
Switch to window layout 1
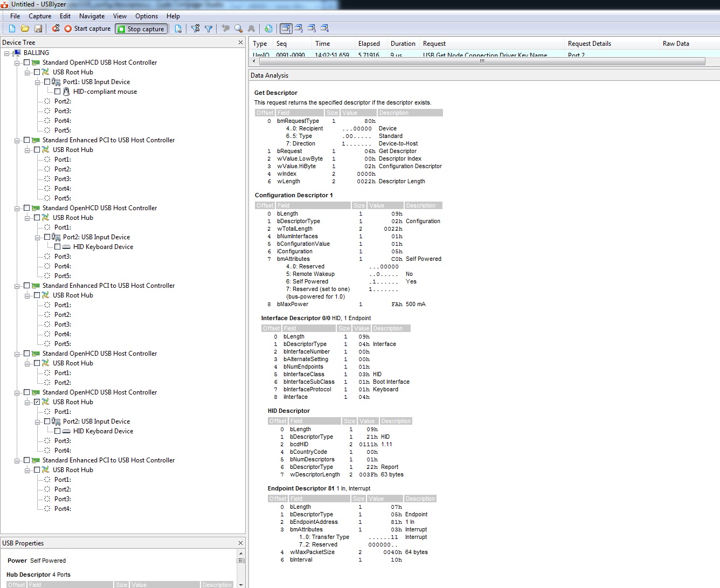tap(286, 29)
